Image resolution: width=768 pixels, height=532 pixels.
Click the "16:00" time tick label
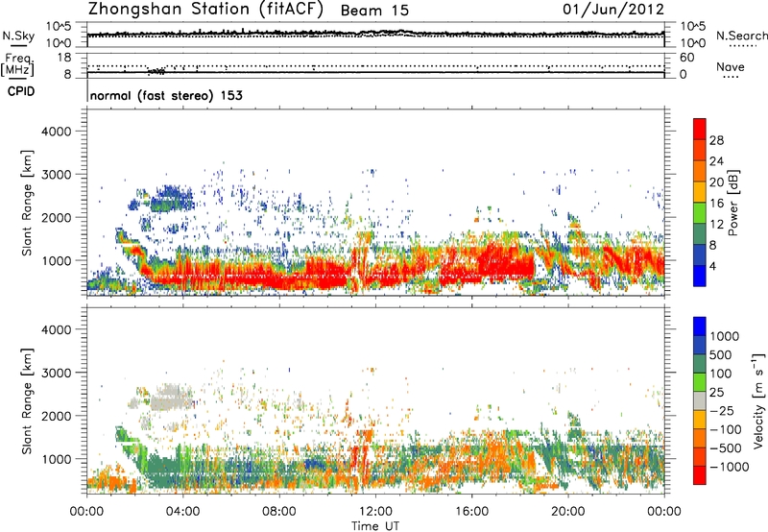(x=471, y=512)
